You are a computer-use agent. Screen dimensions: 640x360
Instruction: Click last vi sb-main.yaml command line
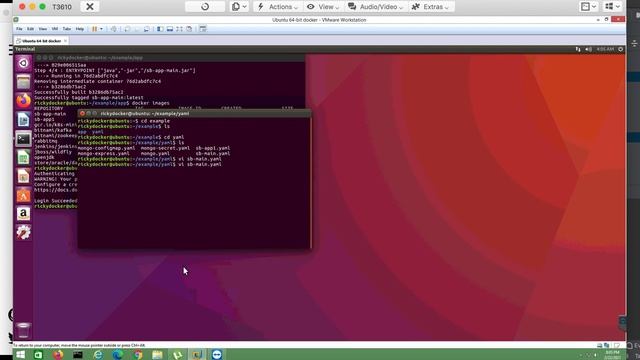coord(149,164)
